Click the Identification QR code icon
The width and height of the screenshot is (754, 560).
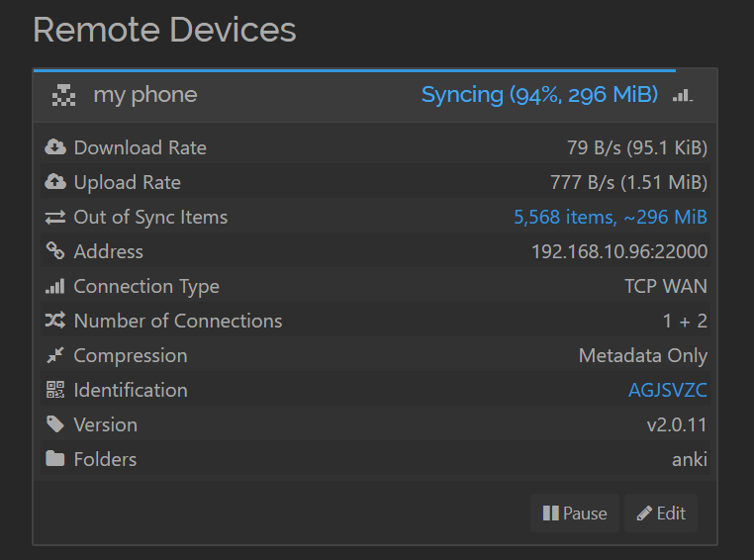click(55, 390)
